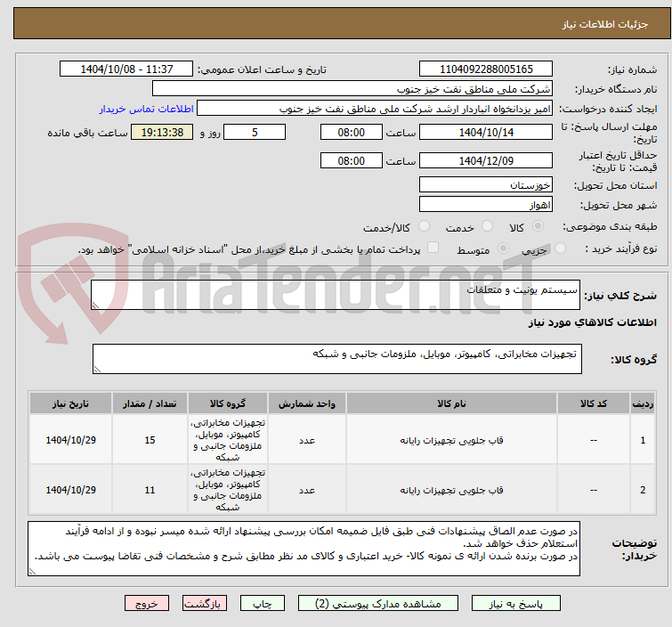This screenshot has width=672, height=627.
Task: Click the buyer organization name field
Action: point(352,89)
